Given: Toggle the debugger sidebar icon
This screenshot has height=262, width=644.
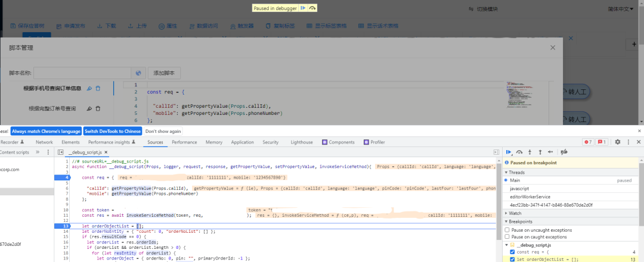Looking at the screenshot, I should point(496,152).
